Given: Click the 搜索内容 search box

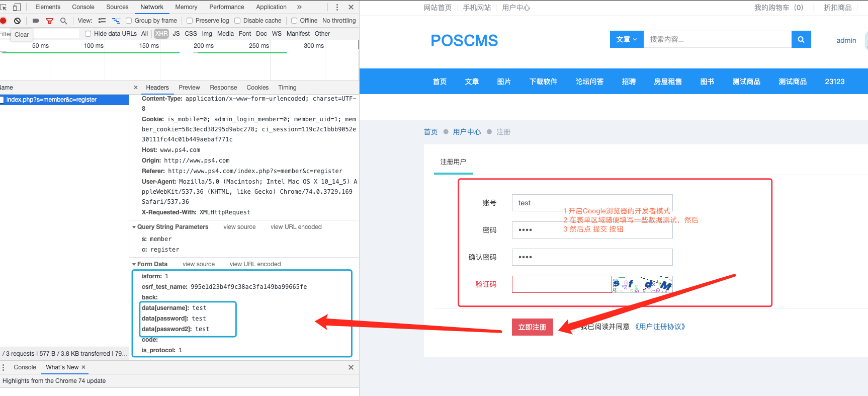Looking at the screenshot, I should [718, 39].
